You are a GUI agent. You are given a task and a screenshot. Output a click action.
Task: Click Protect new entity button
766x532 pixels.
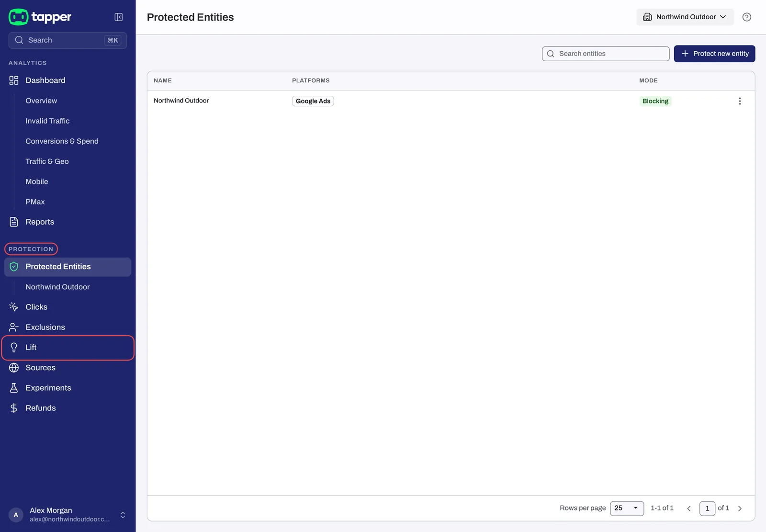coord(714,54)
